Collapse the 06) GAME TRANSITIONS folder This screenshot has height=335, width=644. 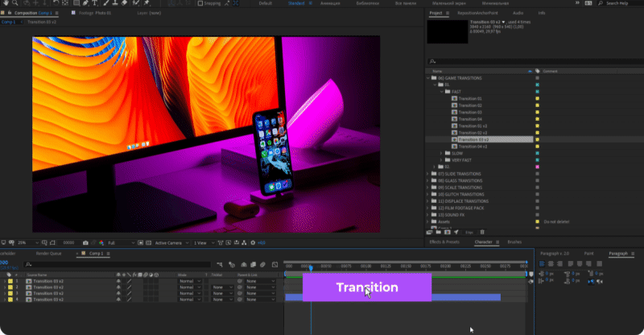[428, 77]
